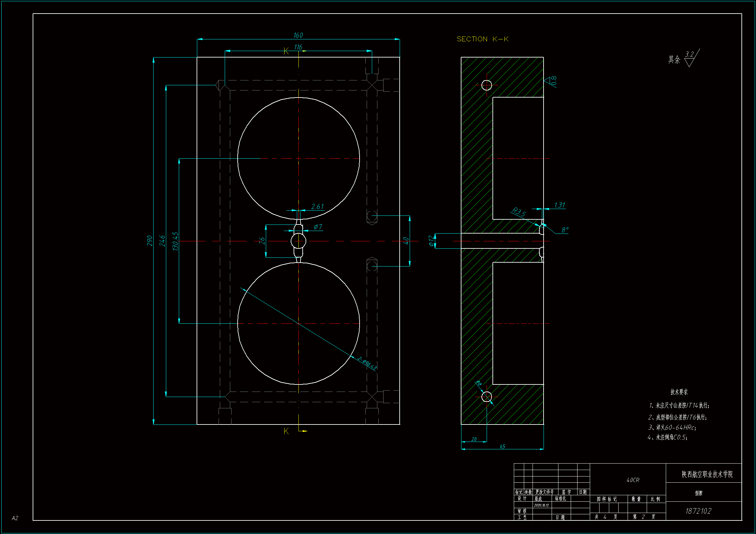Click the 2-Ø96.43 diameter annotation
756x534 pixels.
367,363
